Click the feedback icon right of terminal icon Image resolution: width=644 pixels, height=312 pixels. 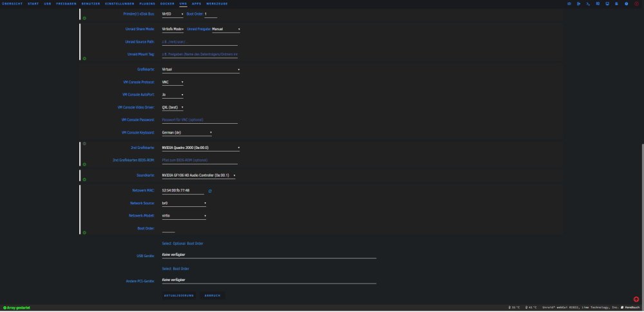pyautogui.click(x=598, y=4)
